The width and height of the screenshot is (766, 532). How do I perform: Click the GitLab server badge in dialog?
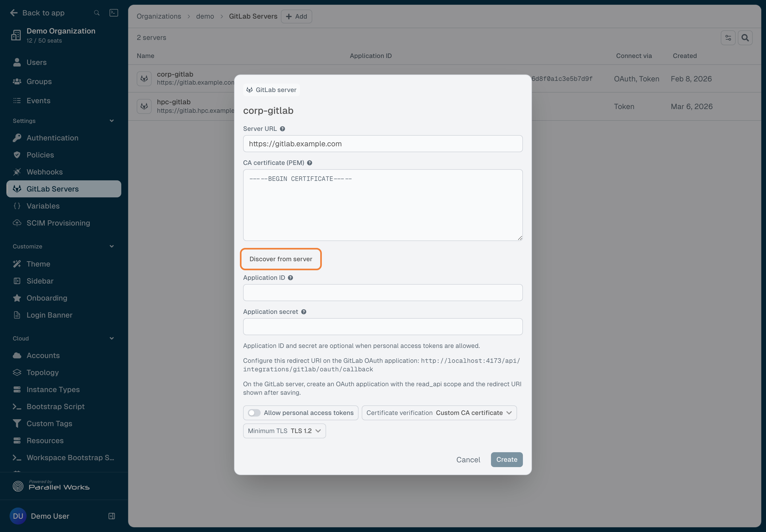271,90
